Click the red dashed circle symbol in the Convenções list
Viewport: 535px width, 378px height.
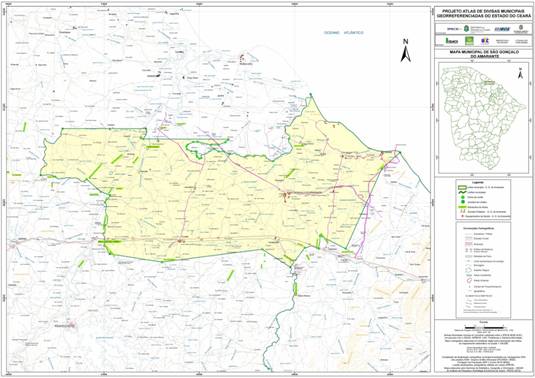[469, 280]
